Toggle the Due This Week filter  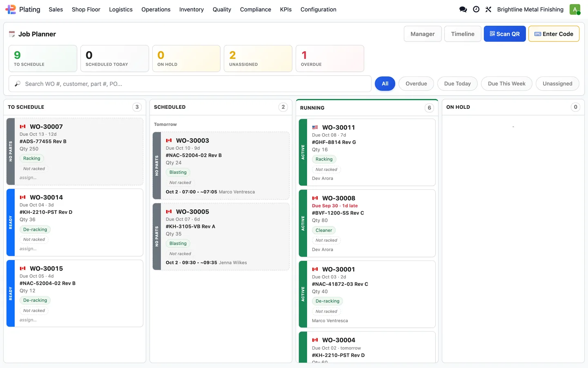coord(507,84)
